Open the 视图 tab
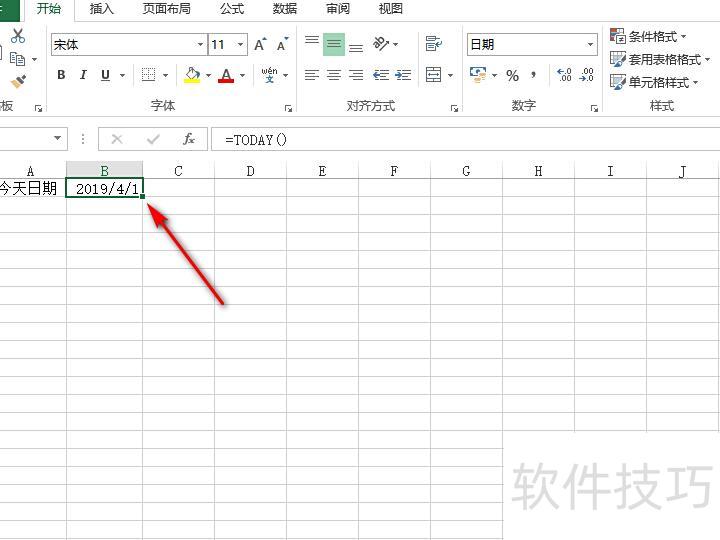The image size is (720, 540). [x=390, y=8]
